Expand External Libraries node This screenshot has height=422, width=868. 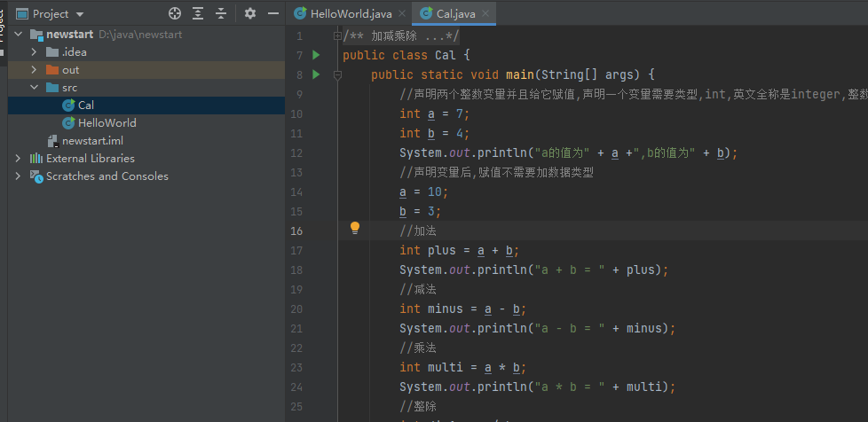click(x=19, y=158)
